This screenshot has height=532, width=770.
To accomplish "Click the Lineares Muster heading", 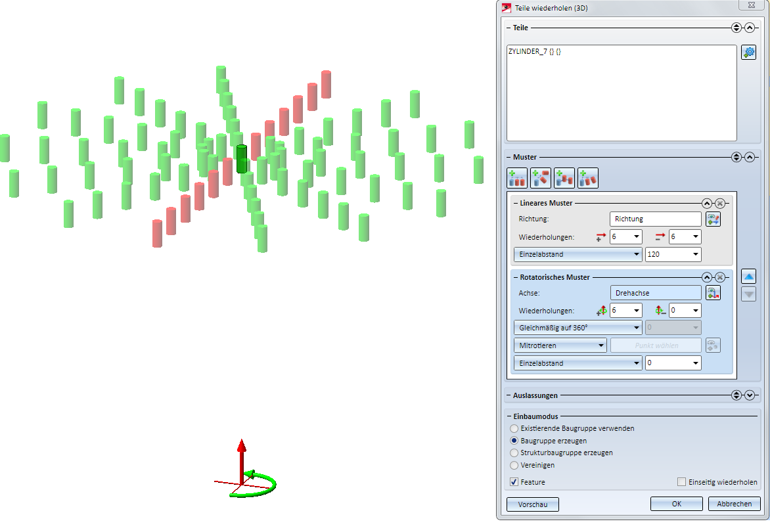I will (x=546, y=203).
